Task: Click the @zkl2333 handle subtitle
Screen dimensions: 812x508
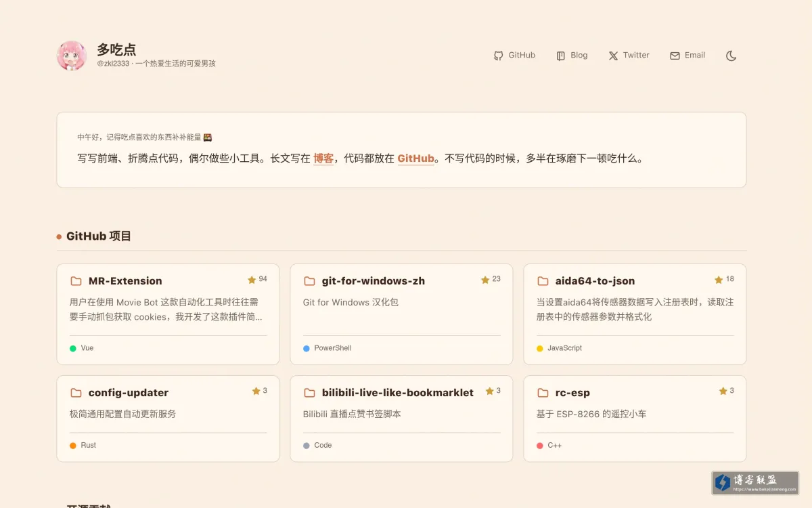Action: pyautogui.click(x=156, y=64)
